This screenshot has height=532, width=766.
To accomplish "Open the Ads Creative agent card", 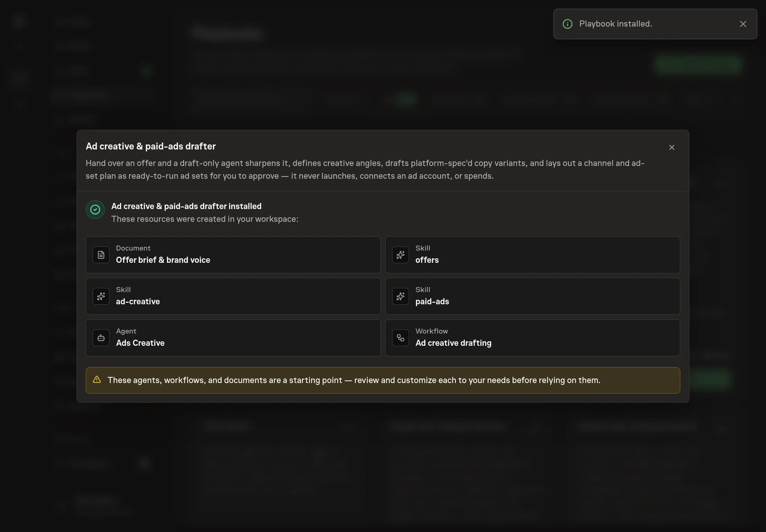I will (233, 338).
